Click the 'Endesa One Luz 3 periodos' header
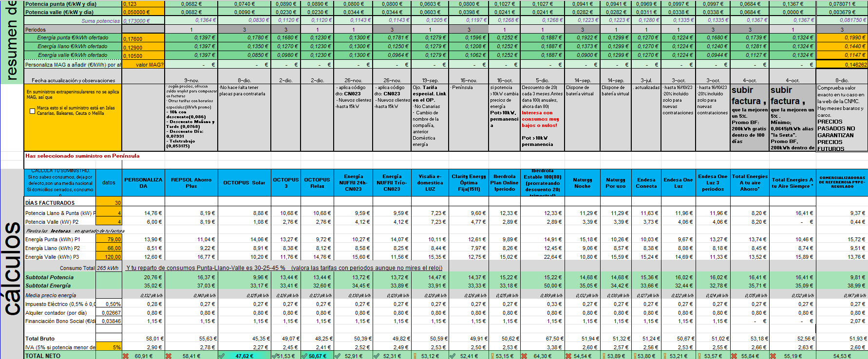The height and width of the screenshot is (359, 868). [713, 183]
